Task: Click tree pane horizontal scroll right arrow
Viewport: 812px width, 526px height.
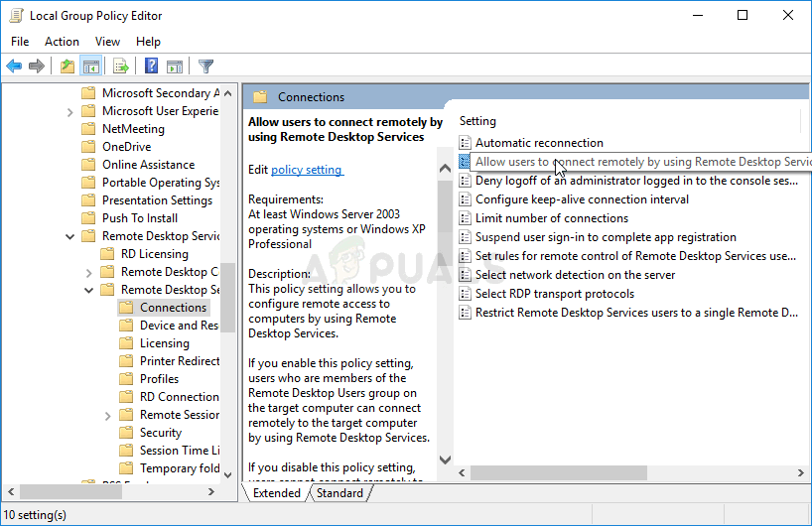Action: 211,492
